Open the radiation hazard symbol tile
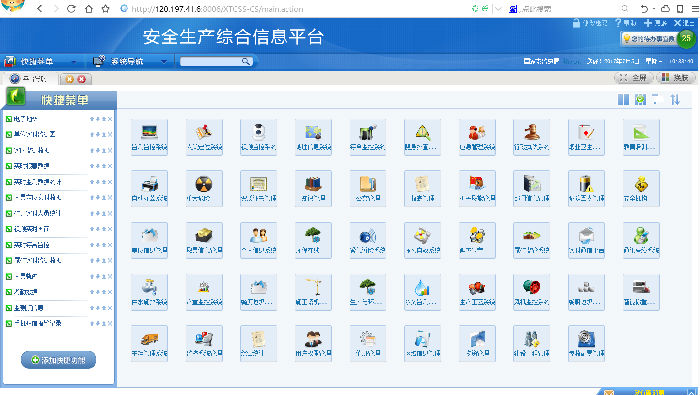 [x=204, y=188]
